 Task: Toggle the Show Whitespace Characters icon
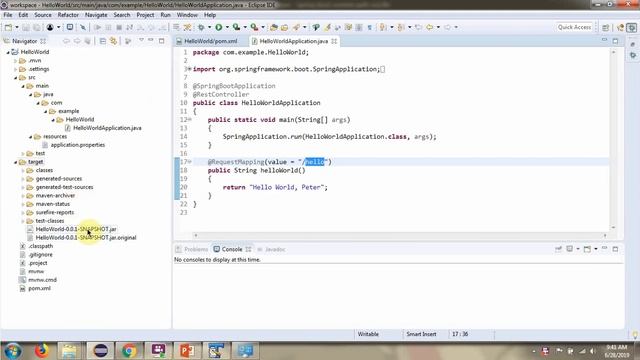pyautogui.click(x=370, y=27)
